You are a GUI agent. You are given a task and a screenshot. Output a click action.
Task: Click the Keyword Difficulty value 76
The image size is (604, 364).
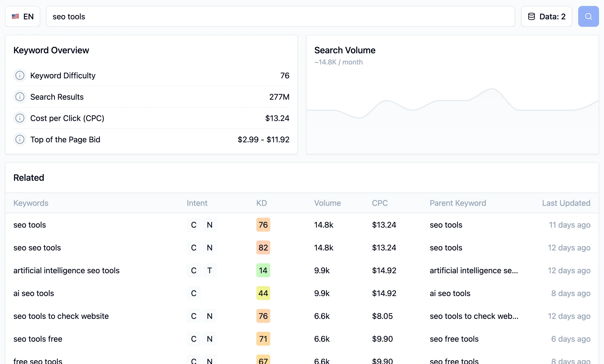tap(285, 75)
